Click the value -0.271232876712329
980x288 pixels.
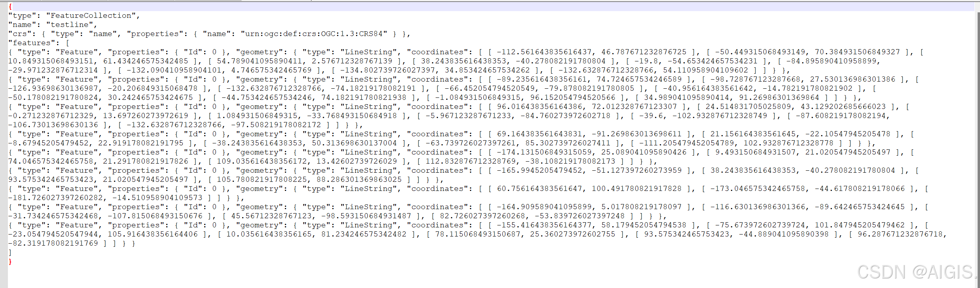[51, 116]
